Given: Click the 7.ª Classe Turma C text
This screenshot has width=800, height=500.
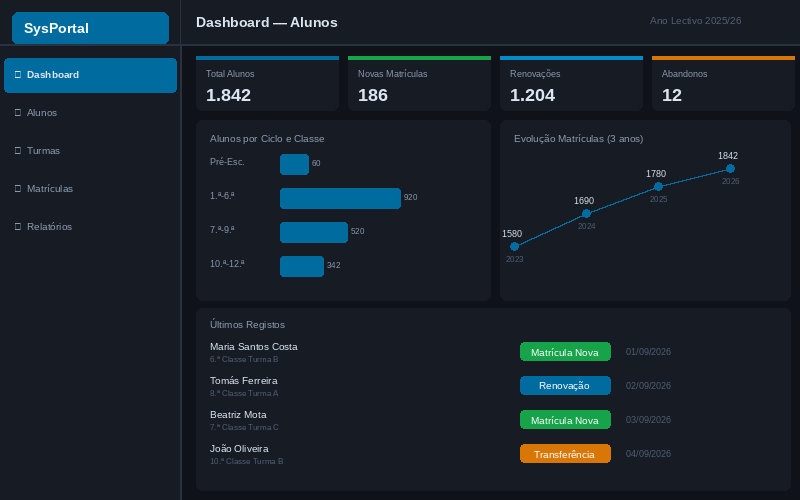Looking at the screenshot, I should 244,428.
